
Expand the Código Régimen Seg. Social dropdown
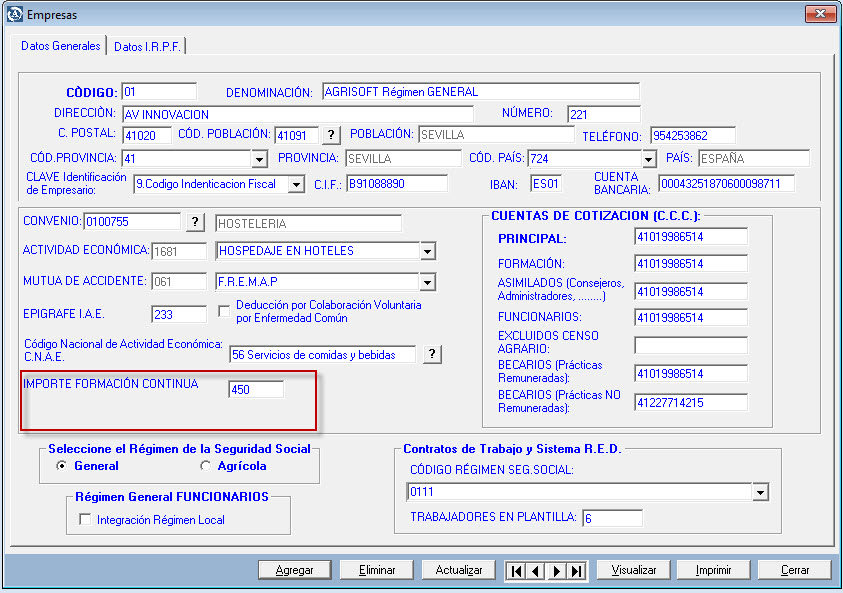760,492
